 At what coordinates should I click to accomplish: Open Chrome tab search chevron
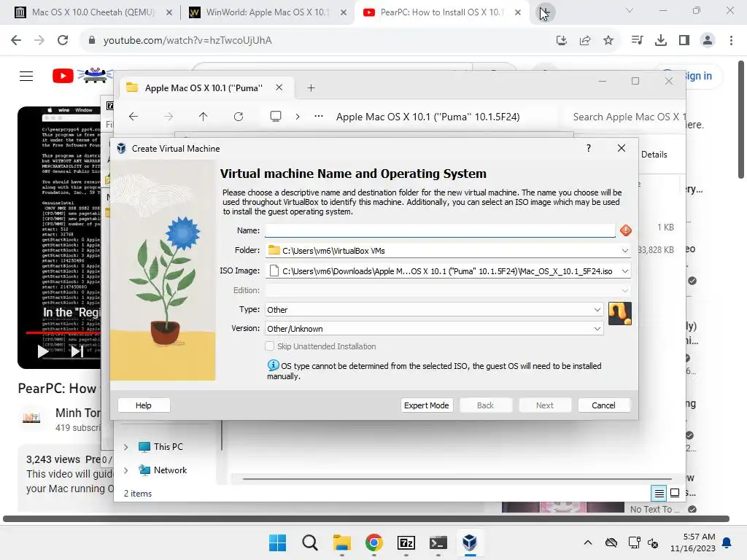coord(630,10)
